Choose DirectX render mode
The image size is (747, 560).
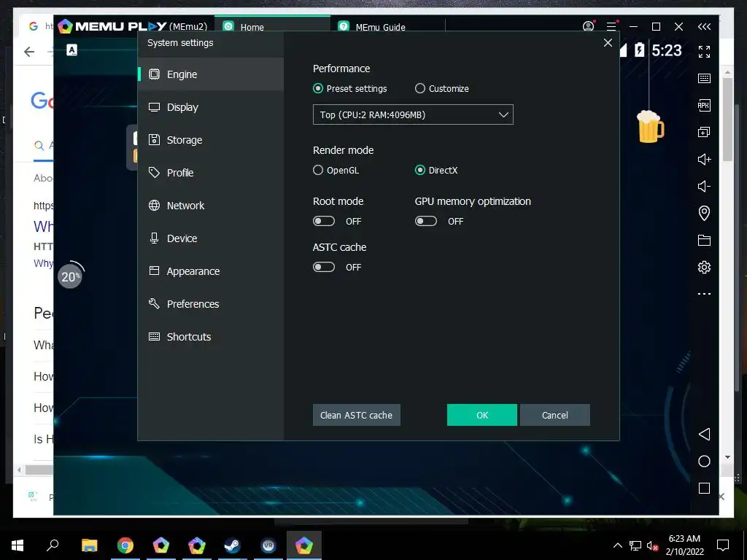[419, 170]
